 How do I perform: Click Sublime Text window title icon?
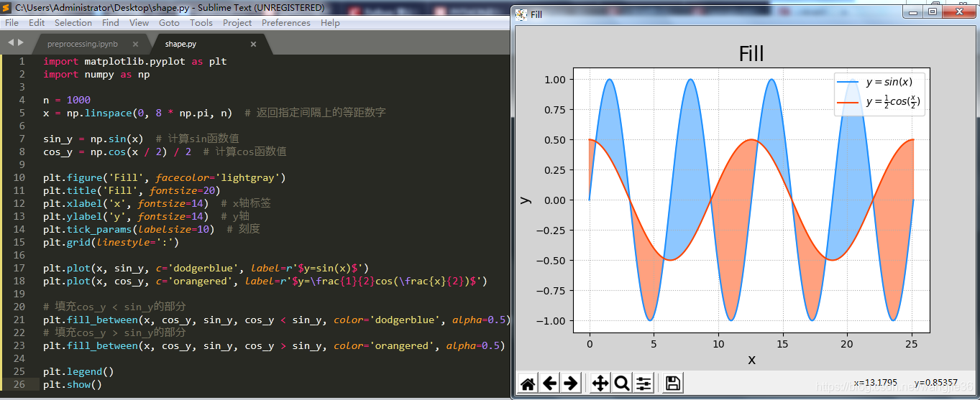[7, 8]
